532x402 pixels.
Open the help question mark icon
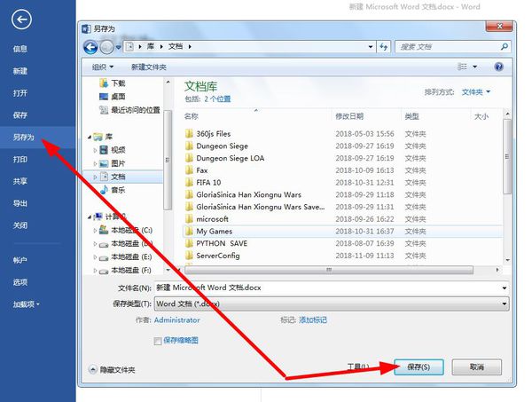[498, 67]
